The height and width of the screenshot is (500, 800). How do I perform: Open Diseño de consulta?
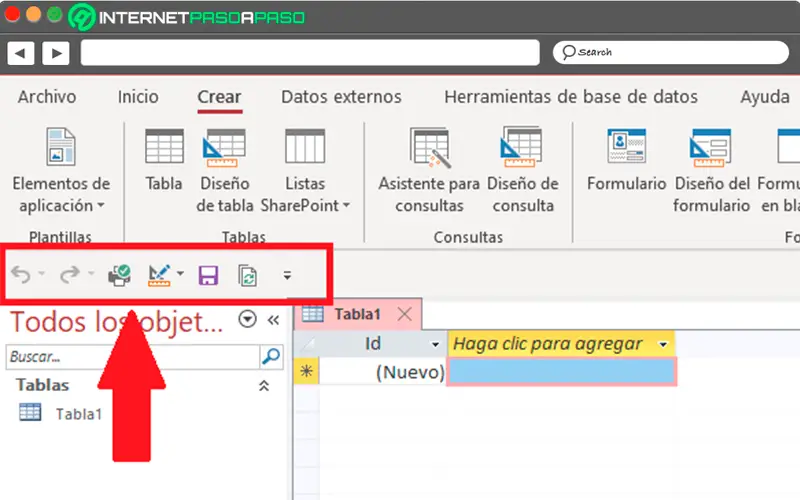[522, 171]
